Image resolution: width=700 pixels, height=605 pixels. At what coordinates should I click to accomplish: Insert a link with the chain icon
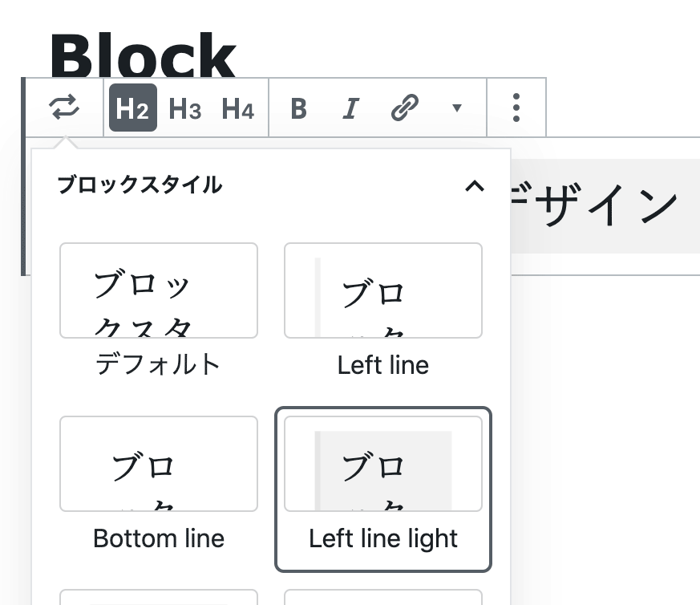(404, 108)
